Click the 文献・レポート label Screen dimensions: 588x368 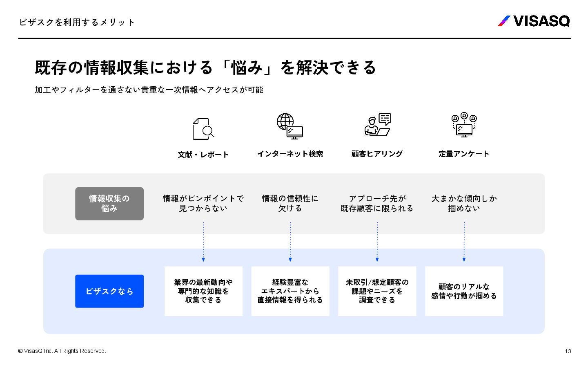click(203, 155)
